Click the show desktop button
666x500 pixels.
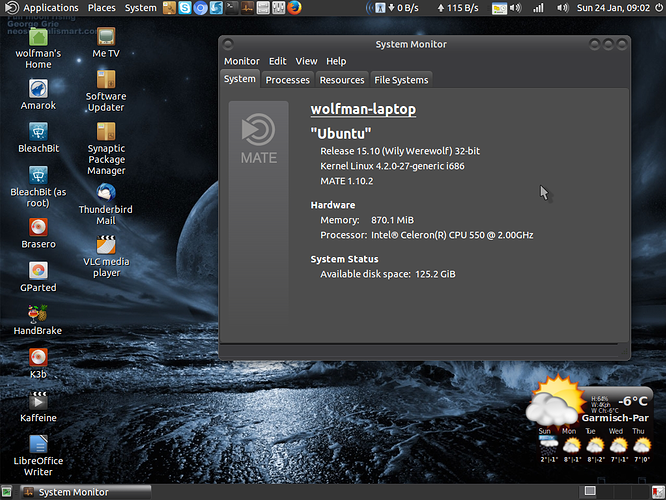[x=6, y=492]
